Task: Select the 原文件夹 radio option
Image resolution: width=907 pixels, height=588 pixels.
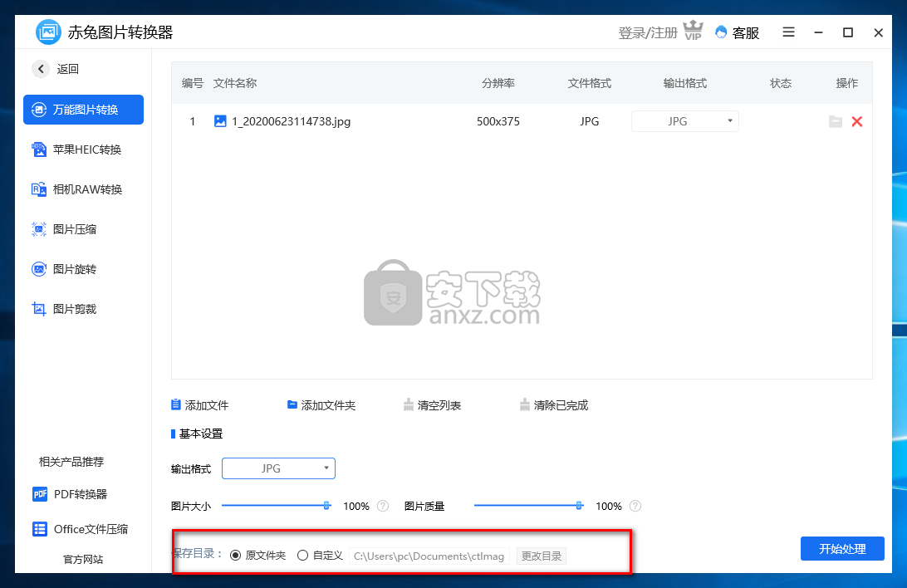Action: click(x=235, y=556)
